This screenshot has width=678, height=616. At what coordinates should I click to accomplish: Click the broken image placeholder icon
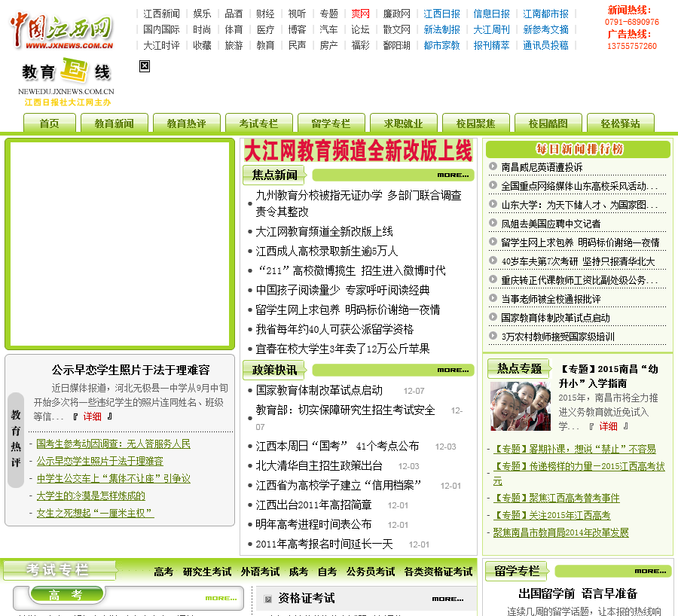click(145, 66)
